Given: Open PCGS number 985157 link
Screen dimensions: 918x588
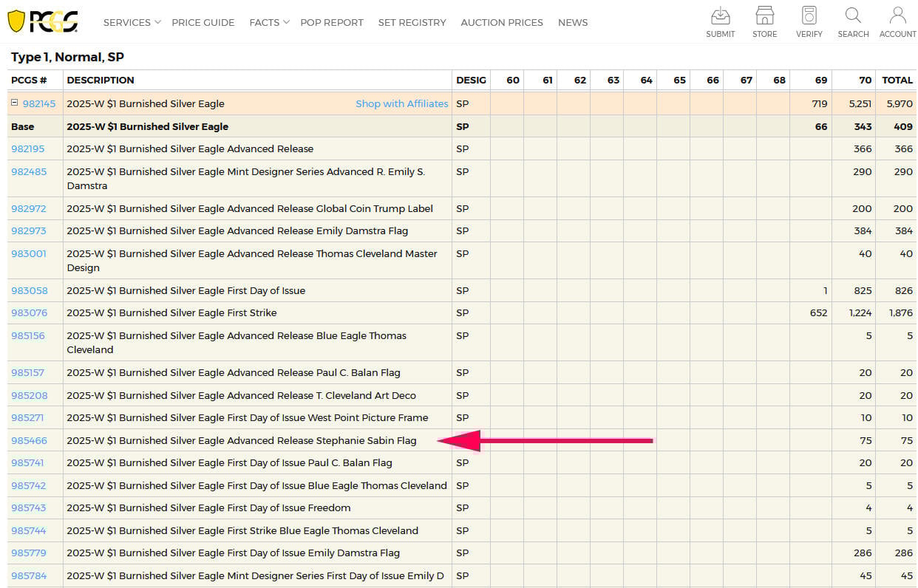Looking at the screenshot, I should click(x=28, y=372).
